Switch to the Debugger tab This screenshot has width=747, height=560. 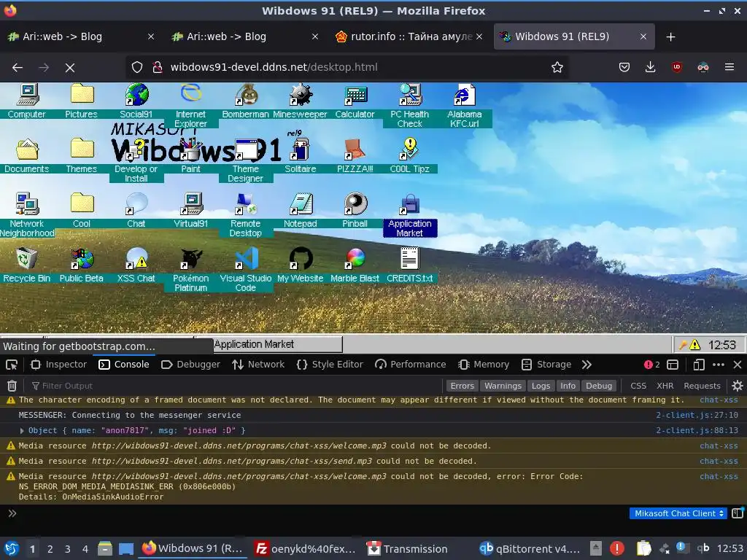[x=190, y=365]
